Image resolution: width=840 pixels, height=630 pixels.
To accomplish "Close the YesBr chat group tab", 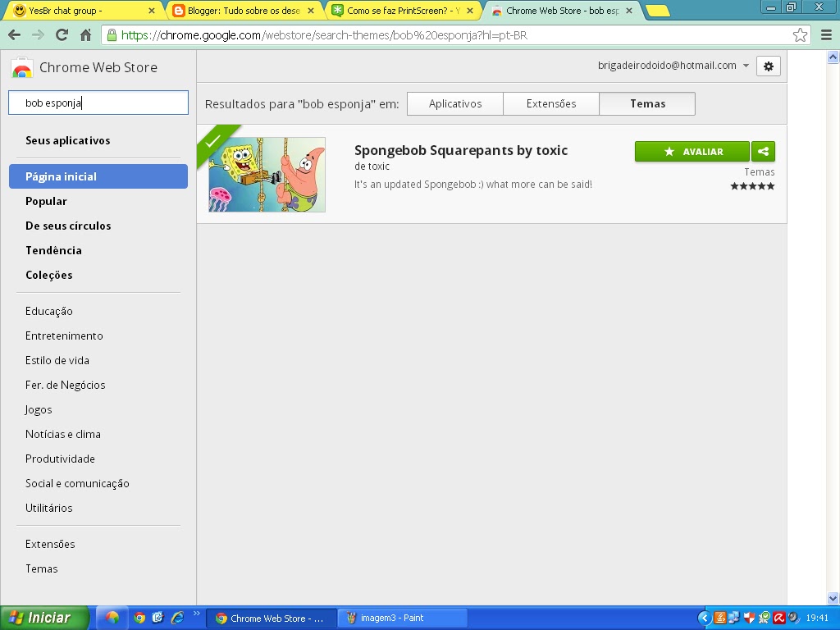I will [x=152, y=11].
